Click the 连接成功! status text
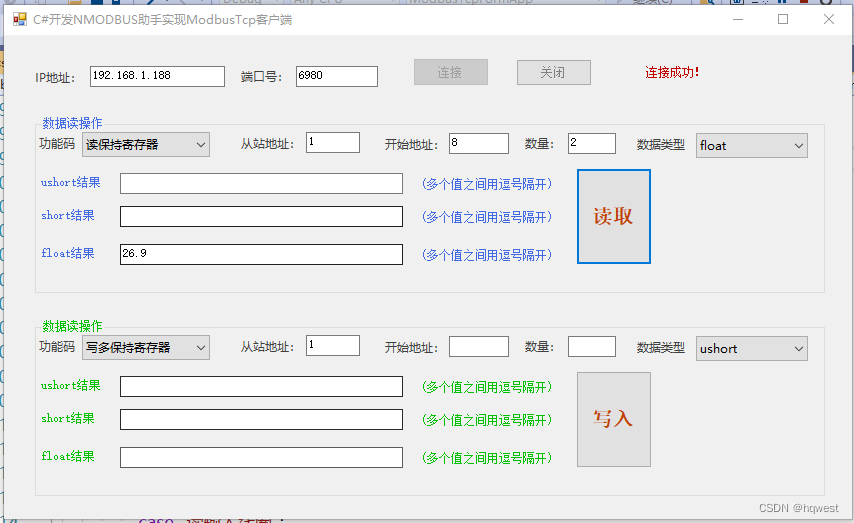854x523 pixels. point(672,72)
